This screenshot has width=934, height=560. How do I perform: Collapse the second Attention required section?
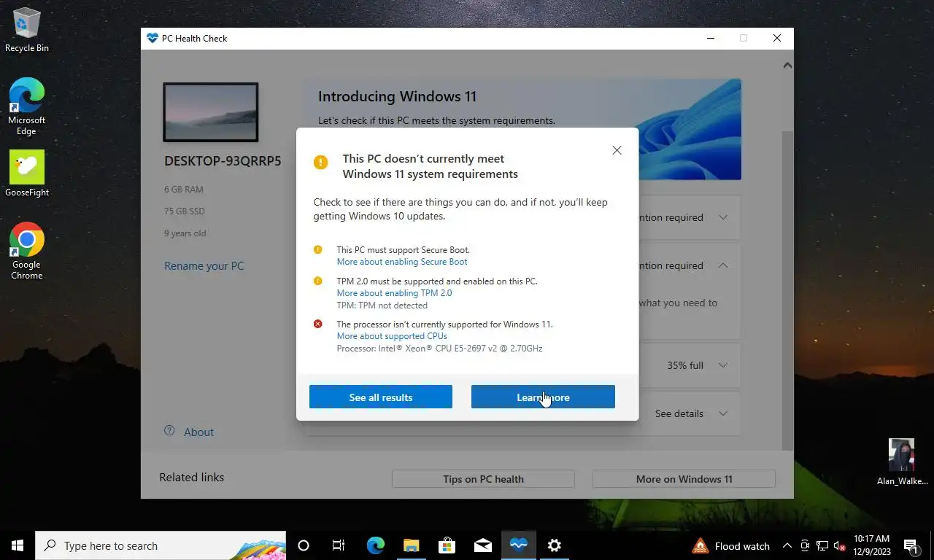[x=723, y=265]
